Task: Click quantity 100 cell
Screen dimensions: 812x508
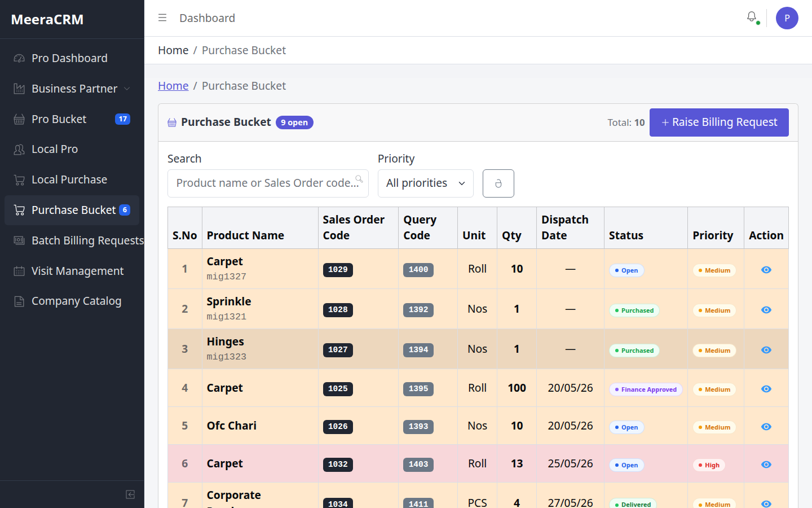Action: (517, 388)
